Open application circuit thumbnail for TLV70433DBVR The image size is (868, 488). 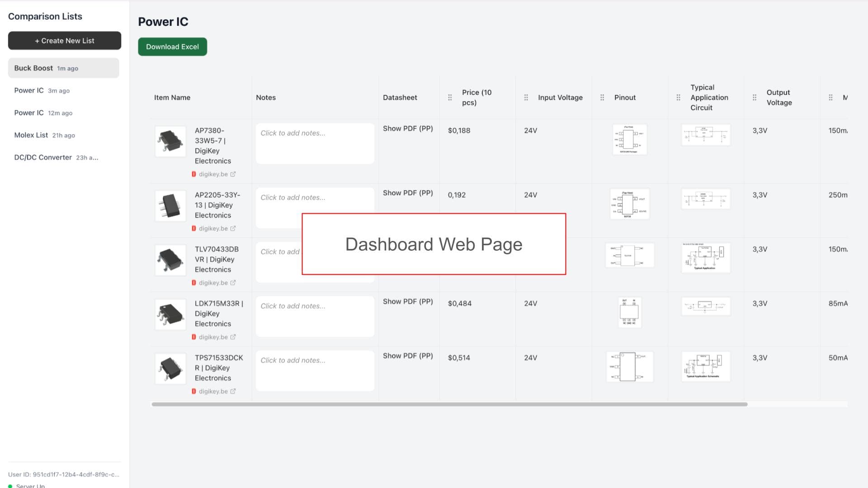click(705, 258)
